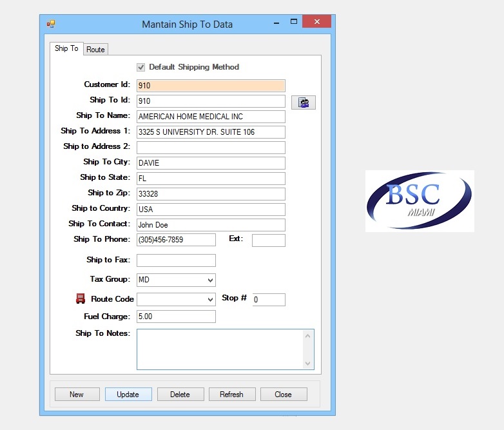The width and height of the screenshot is (504, 430).
Task: Click the Stop # field
Action: click(269, 299)
